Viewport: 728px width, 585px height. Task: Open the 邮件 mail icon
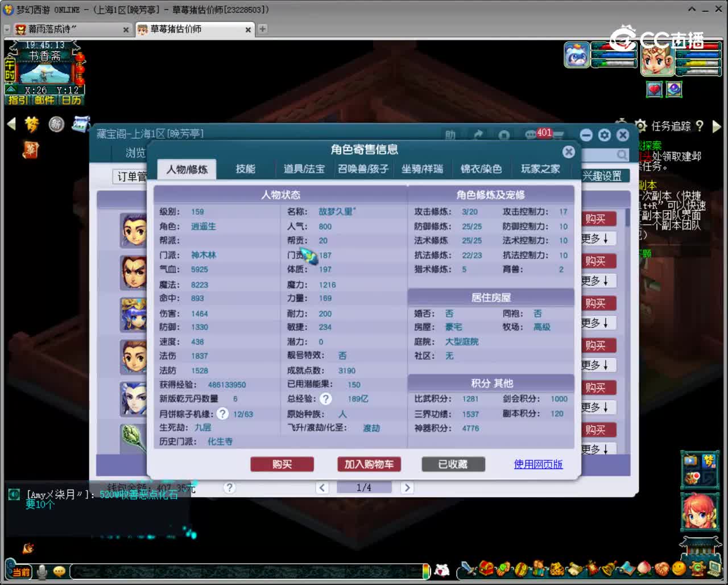click(x=45, y=100)
